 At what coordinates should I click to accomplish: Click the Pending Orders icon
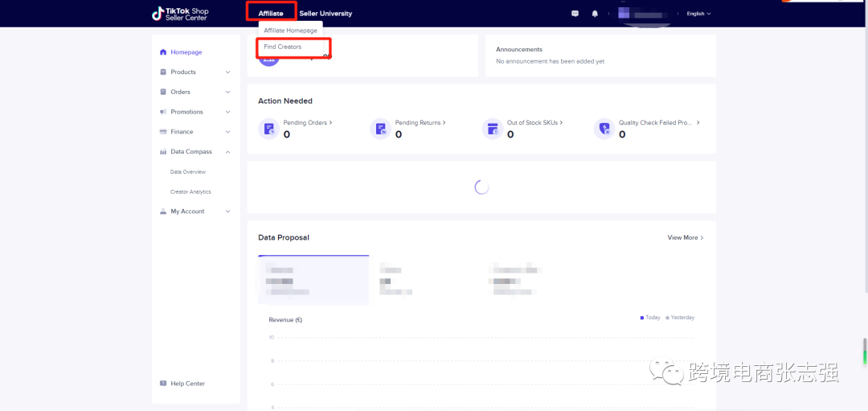coord(268,129)
